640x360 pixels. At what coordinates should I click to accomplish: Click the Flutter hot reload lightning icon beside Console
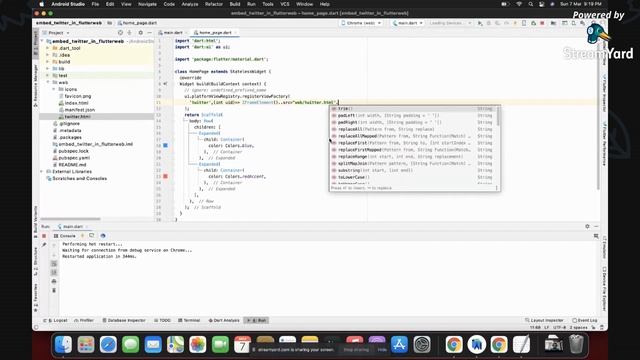point(82,236)
